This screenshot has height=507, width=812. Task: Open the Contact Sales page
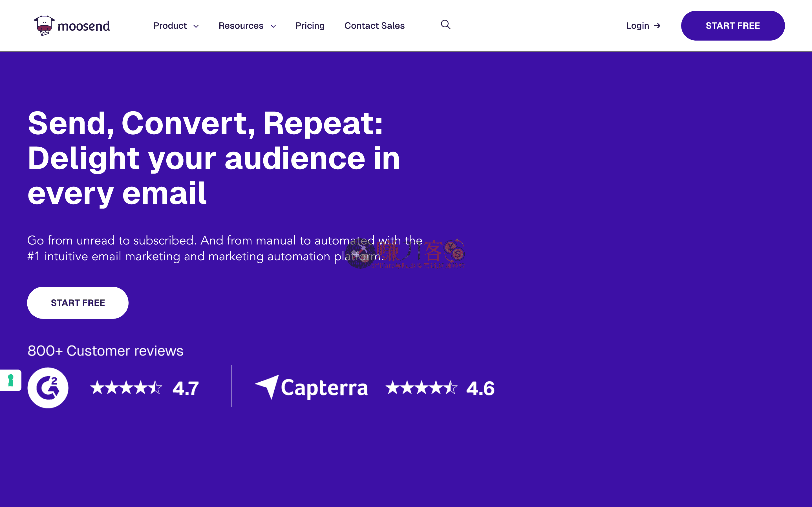coord(374,25)
